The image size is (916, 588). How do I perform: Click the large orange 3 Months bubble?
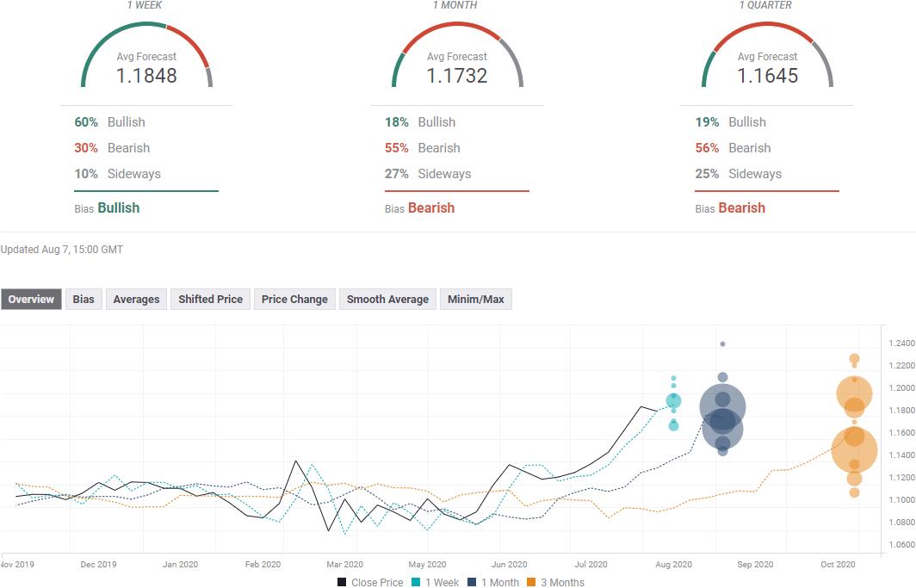click(x=854, y=450)
